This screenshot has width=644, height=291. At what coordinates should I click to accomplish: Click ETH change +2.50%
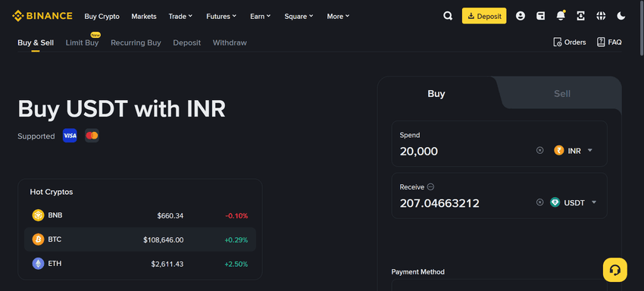tap(236, 264)
